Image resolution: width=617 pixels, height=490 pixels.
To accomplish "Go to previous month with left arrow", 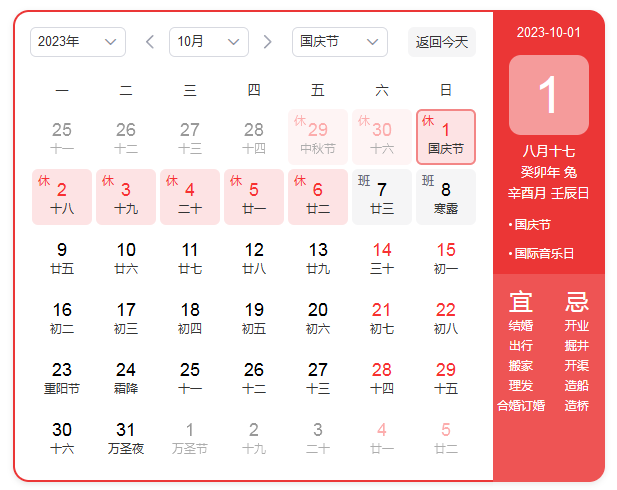I will (x=150, y=42).
